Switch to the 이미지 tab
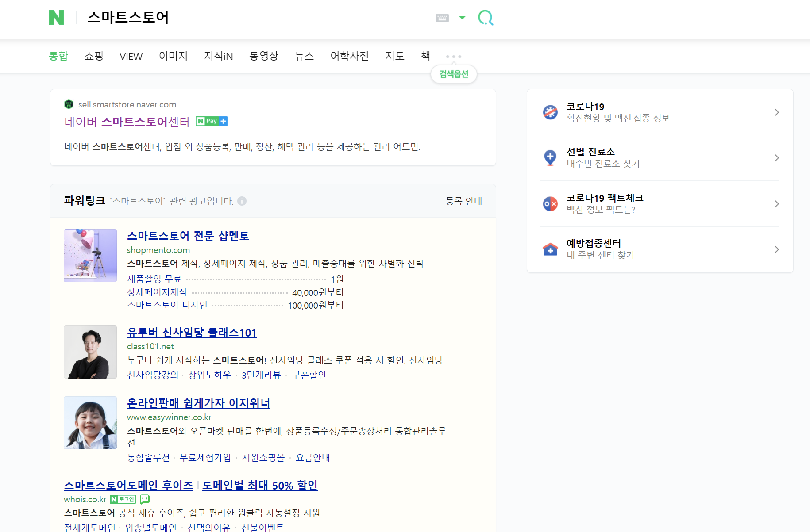The height and width of the screenshot is (532, 810). click(174, 56)
